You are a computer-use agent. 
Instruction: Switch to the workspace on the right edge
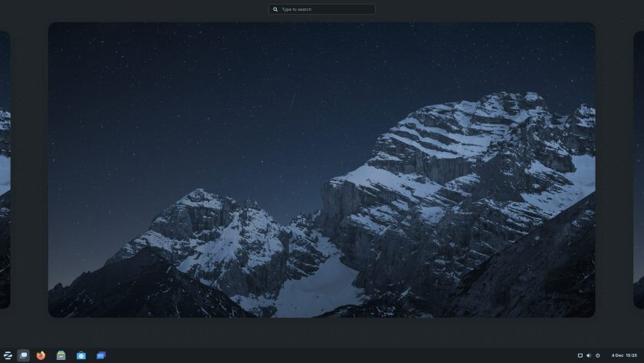pos(639,169)
